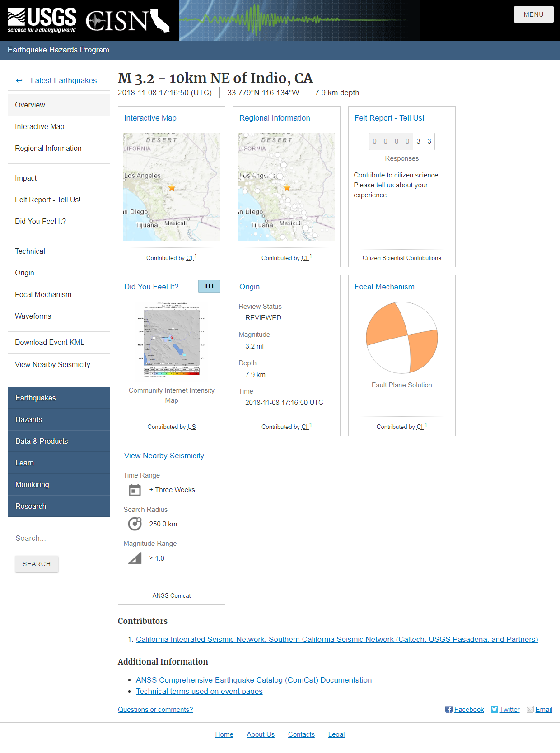Viewport: 560px width, 753px height.
Task: Open the Interactive Map thumbnail
Action: click(172, 187)
